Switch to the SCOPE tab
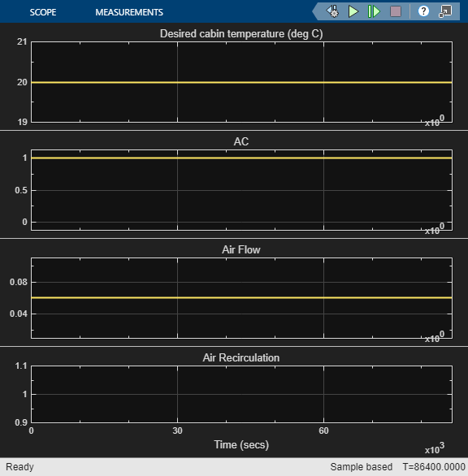The width and height of the screenshot is (468, 476). (43, 12)
